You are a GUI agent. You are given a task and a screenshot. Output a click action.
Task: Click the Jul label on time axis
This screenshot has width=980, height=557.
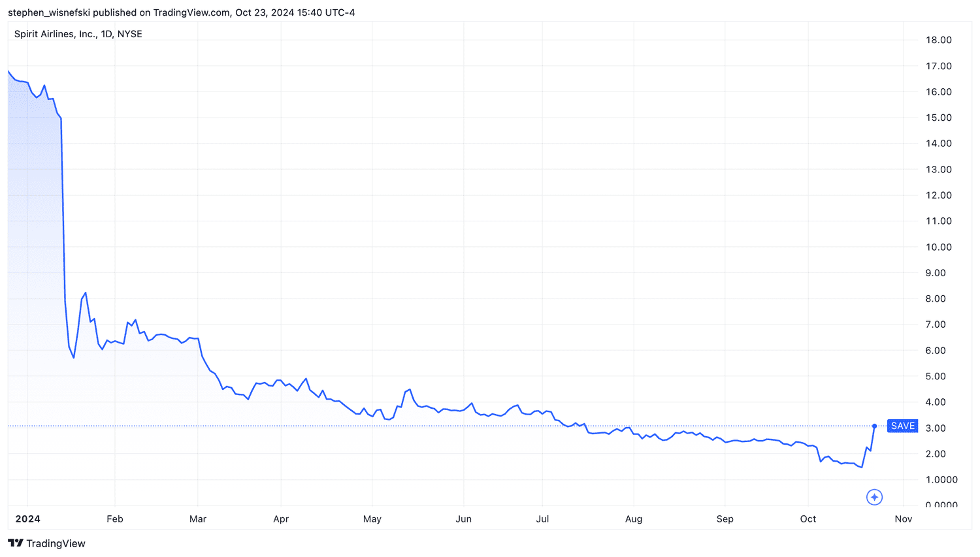point(542,519)
